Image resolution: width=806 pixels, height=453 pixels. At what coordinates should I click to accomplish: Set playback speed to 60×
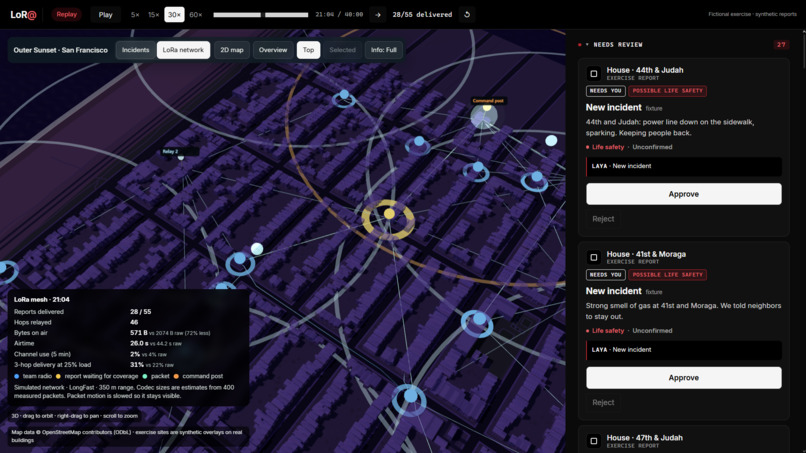(x=196, y=14)
